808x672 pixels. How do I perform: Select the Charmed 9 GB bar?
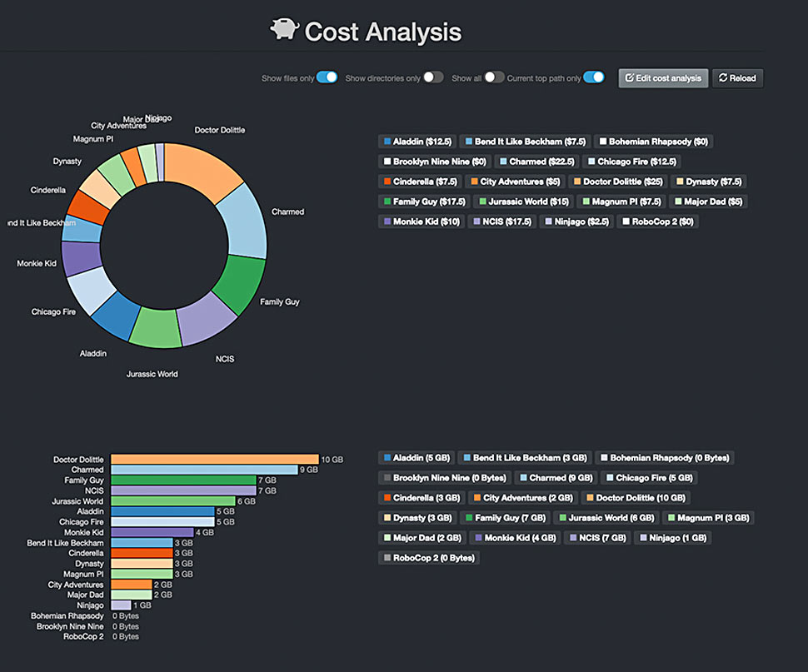tap(205, 470)
